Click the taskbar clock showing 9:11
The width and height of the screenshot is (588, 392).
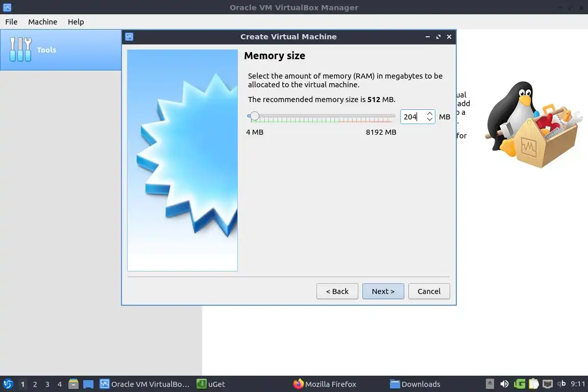(x=578, y=384)
